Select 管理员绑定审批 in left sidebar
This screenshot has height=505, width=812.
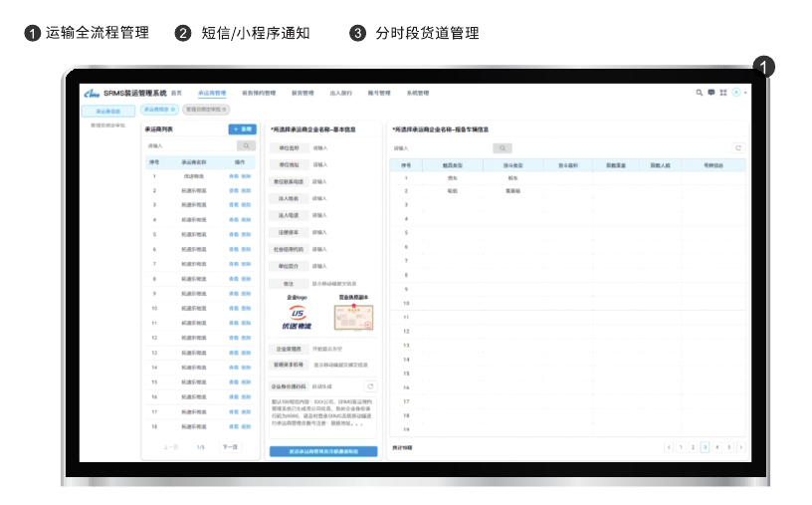[x=107, y=126]
